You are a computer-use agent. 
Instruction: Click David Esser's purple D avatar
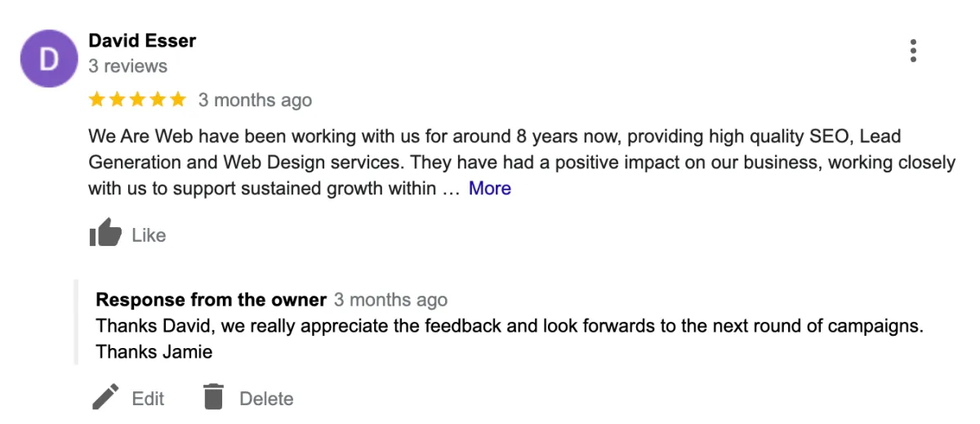(49, 59)
